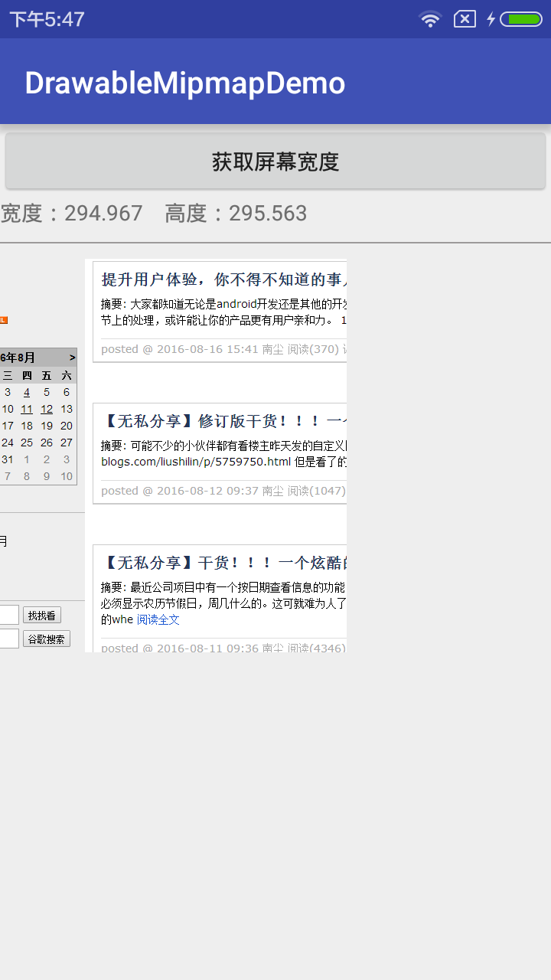Click the 阅读全文 link
Screen dimensions: 551x980
click(158, 619)
